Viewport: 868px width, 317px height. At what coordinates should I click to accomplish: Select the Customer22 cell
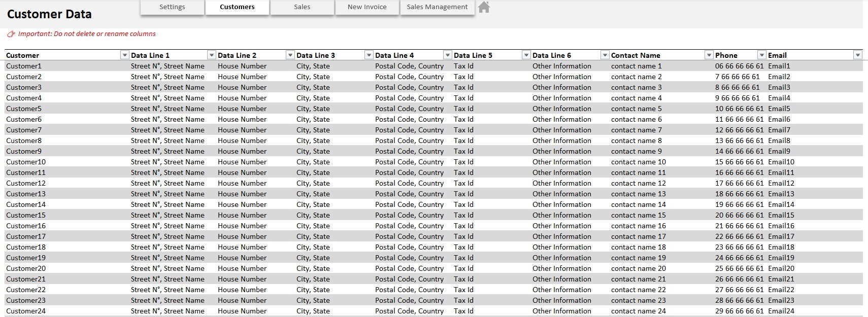click(x=67, y=290)
